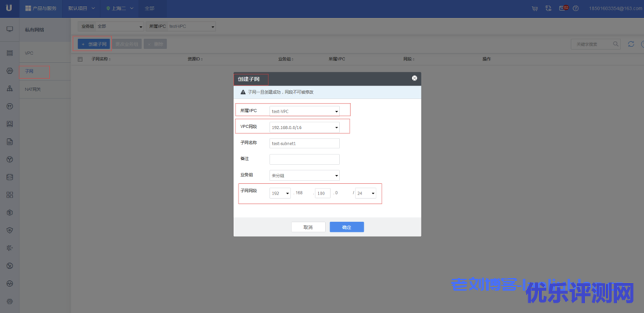644x313 pixels.
Task: Sort by 子网名称 column header
Action: point(101,59)
